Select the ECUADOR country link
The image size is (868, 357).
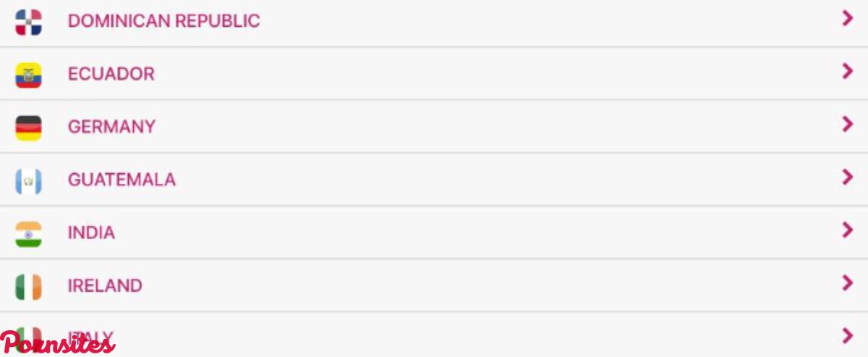(x=111, y=74)
